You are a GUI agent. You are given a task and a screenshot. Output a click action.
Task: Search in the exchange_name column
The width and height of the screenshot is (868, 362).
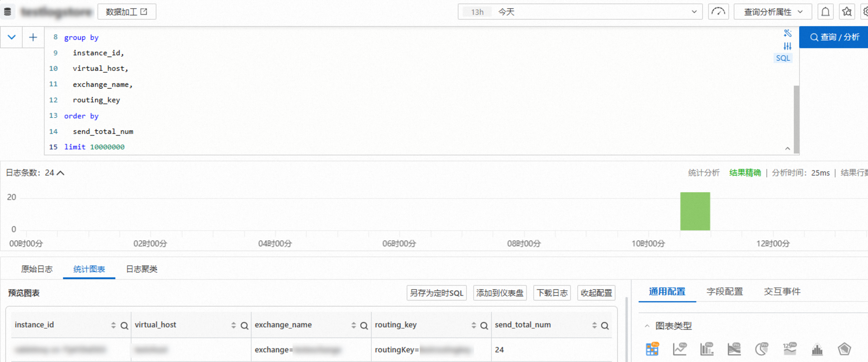pyautogui.click(x=364, y=326)
